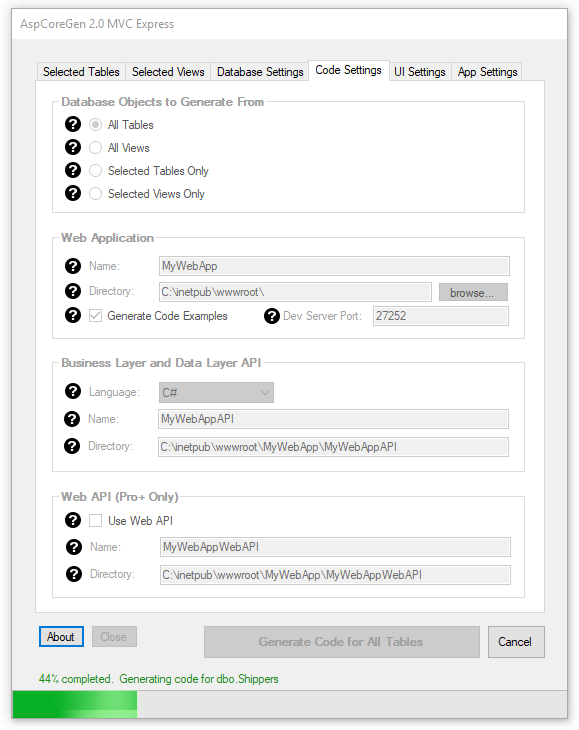Enable the Use Web API checkbox
Viewport: 579px width, 730px height.
[x=95, y=520]
